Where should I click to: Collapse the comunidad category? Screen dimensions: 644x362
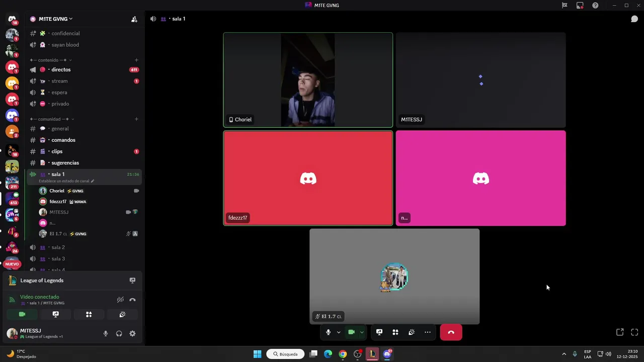(x=52, y=119)
